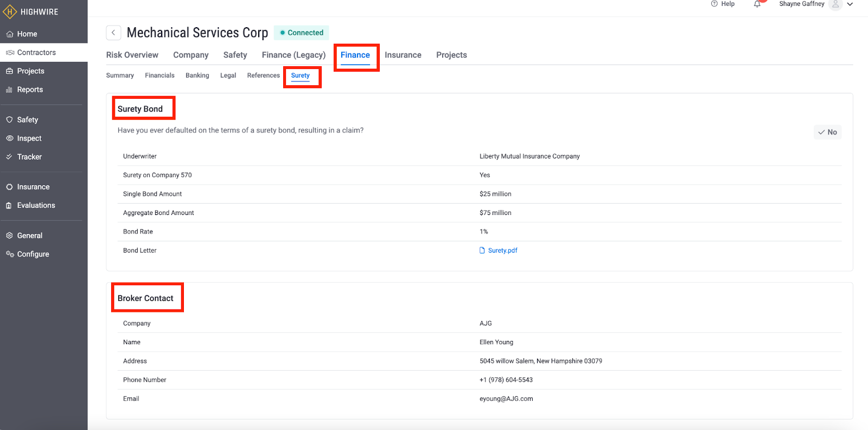The height and width of the screenshot is (430, 868).
Task: Click the Safety shield icon in sidebar
Action: point(10,119)
